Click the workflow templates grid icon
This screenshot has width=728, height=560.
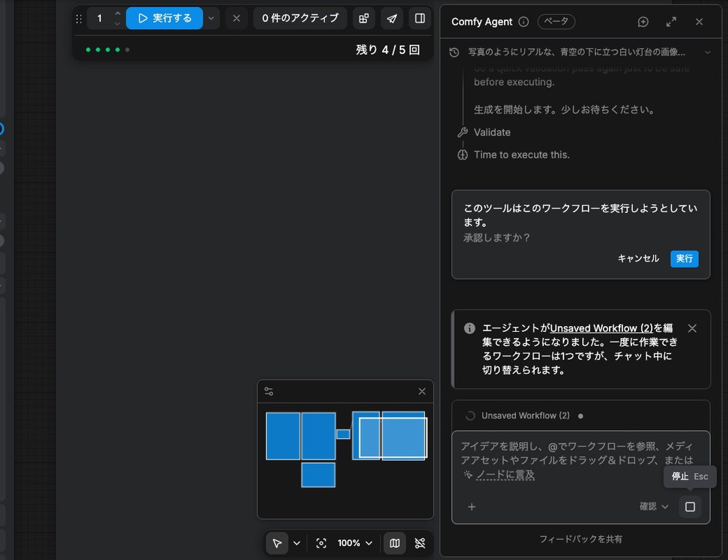point(363,18)
